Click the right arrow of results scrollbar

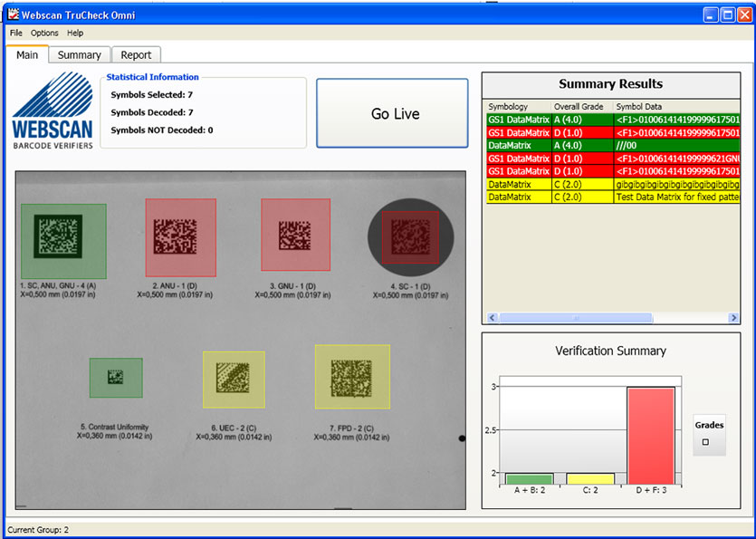[734, 318]
